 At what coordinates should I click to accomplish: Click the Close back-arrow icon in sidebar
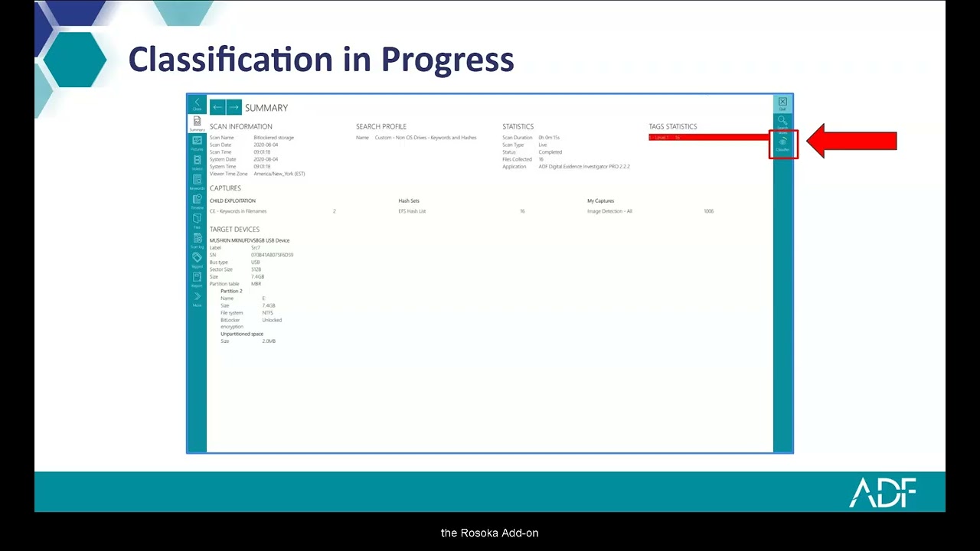click(197, 104)
